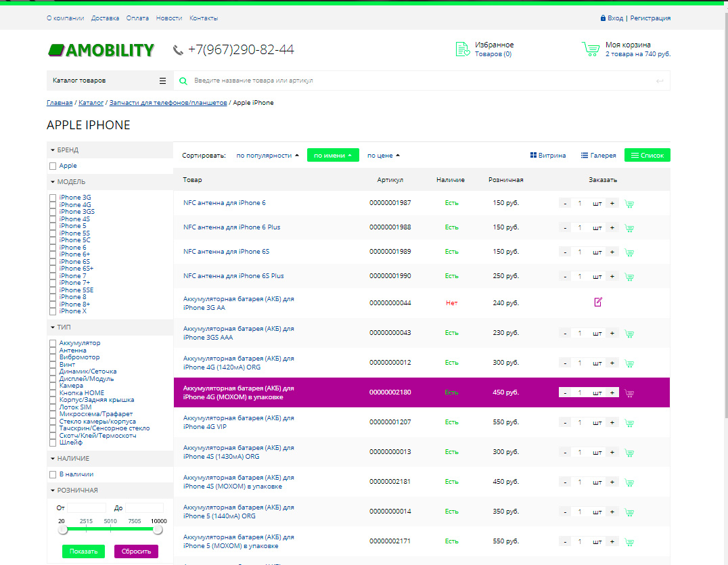This screenshot has width=728, height=565.
Task: Open Оплата menu item
Action: pyautogui.click(x=137, y=18)
